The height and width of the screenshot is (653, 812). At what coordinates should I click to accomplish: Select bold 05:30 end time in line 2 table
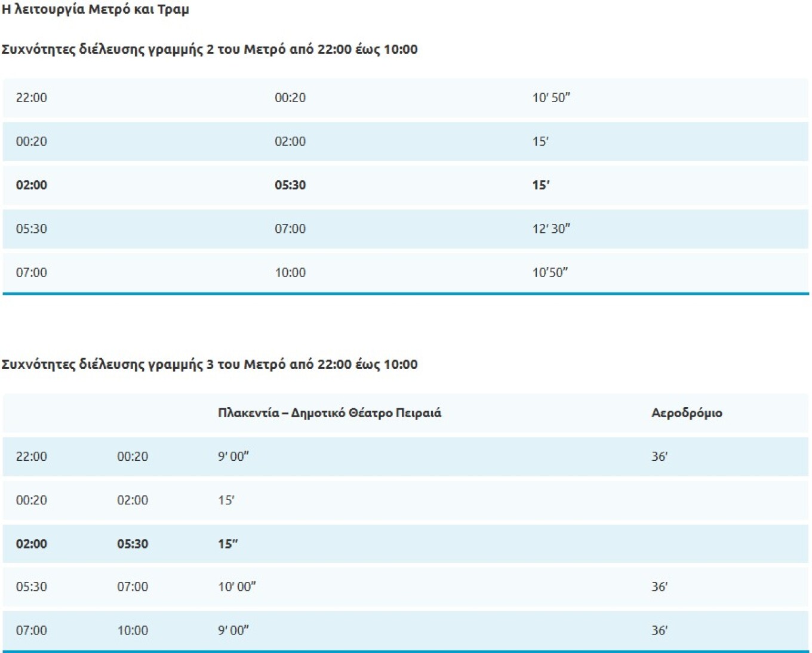(x=290, y=185)
